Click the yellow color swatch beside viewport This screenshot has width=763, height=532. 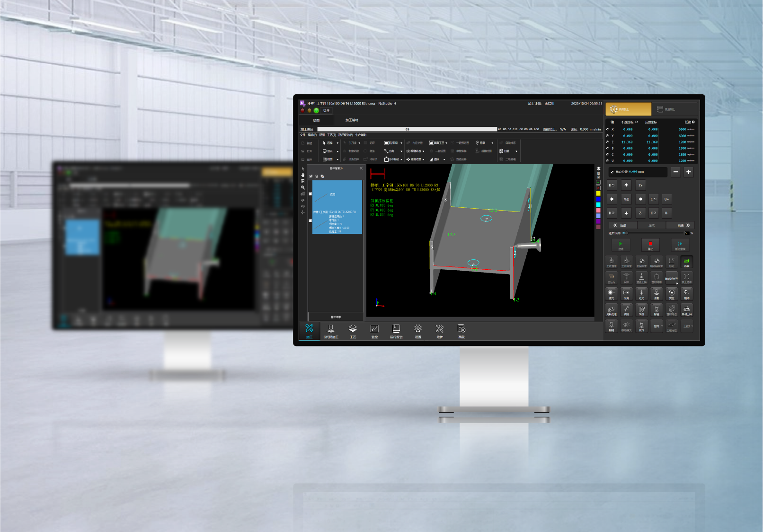point(598,194)
